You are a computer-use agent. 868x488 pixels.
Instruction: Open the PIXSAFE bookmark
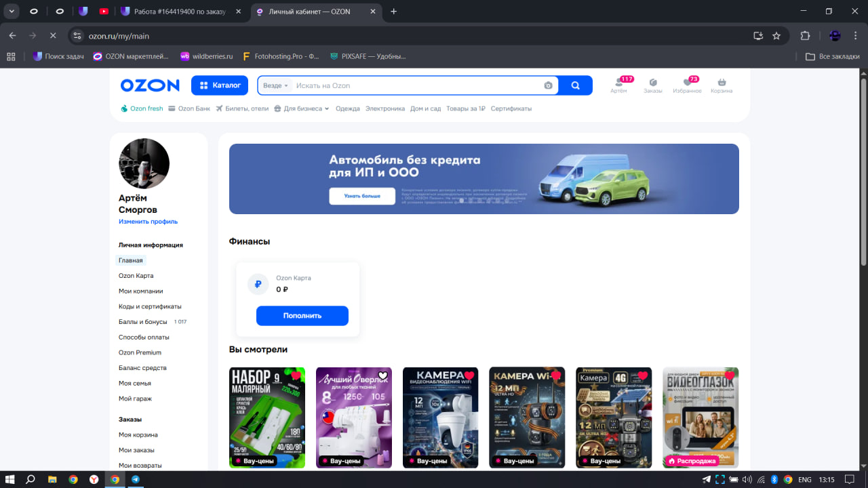[368, 57]
